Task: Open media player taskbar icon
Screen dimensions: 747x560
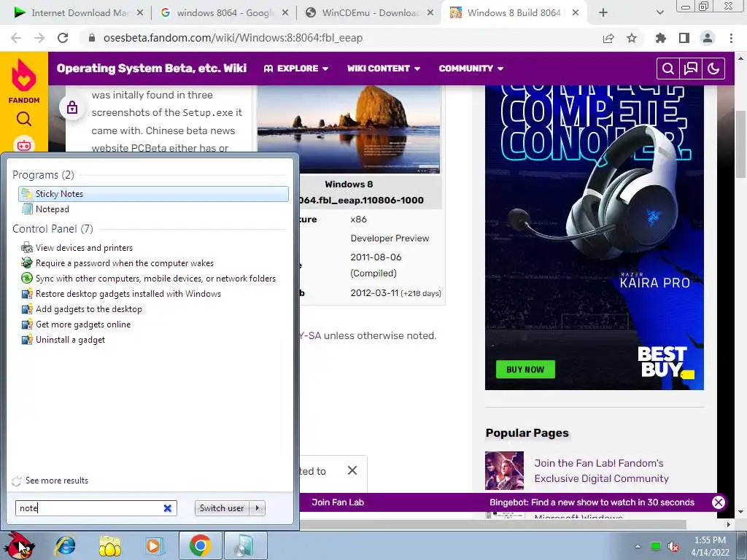Action: (154, 545)
